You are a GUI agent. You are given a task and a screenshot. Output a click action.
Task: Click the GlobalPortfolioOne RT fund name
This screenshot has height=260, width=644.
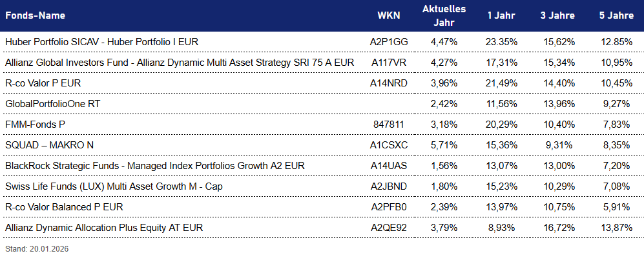(52, 104)
